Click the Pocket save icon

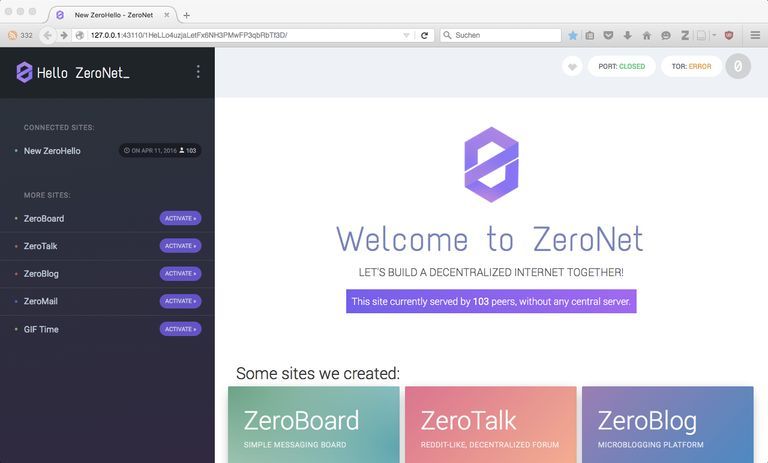[x=608, y=35]
